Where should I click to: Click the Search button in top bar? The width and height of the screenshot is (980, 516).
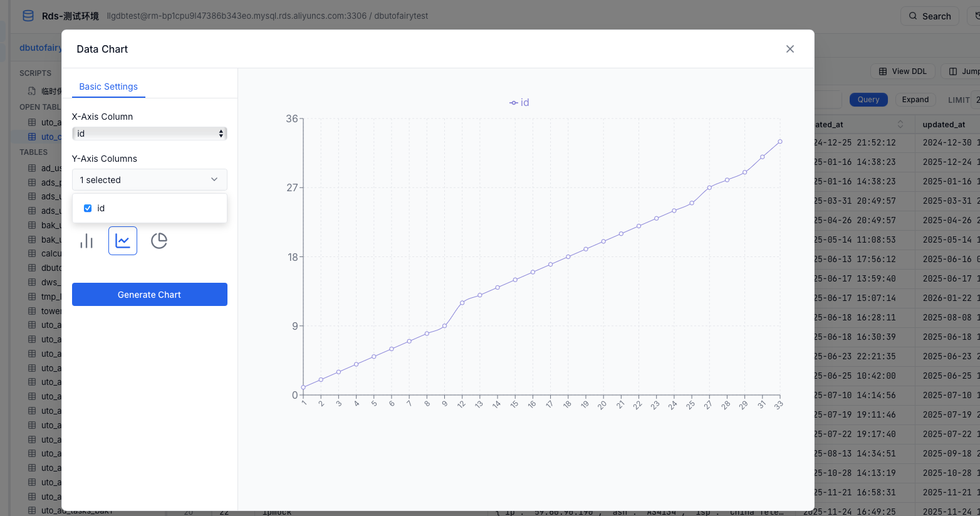click(930, 16)
